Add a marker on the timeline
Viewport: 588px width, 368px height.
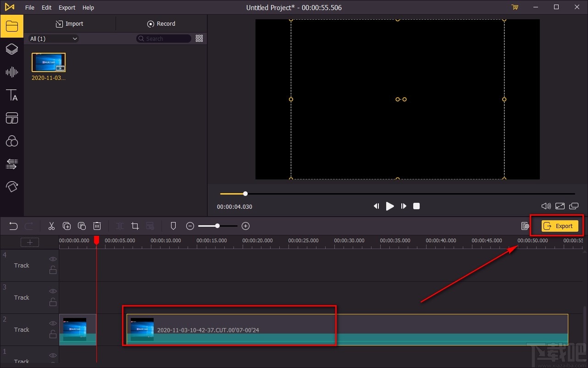click(x=173, y=226)
